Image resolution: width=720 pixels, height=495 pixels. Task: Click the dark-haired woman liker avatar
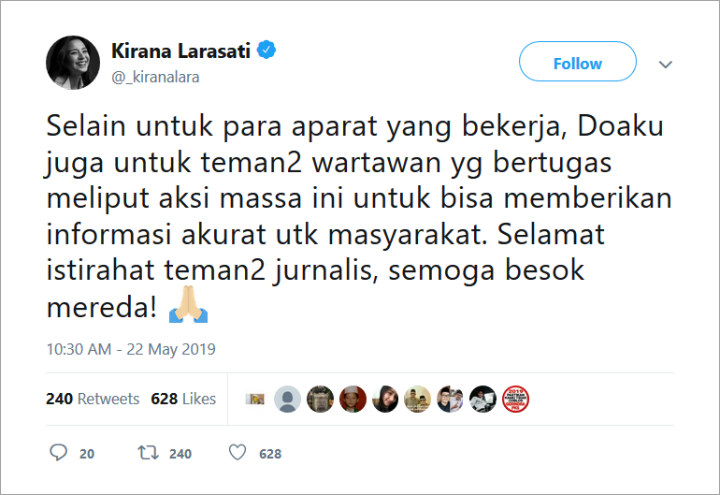385,399
